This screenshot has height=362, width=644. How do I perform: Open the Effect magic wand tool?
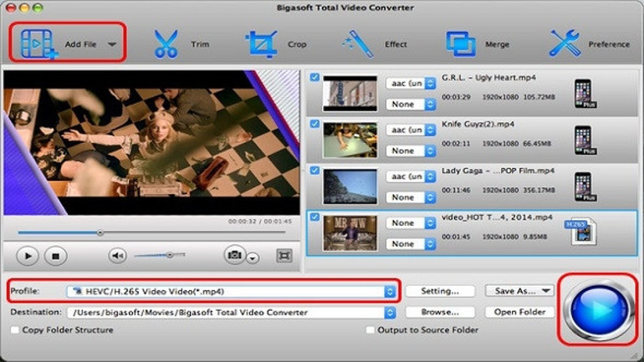pyautogui.click(x=358, y=43)
